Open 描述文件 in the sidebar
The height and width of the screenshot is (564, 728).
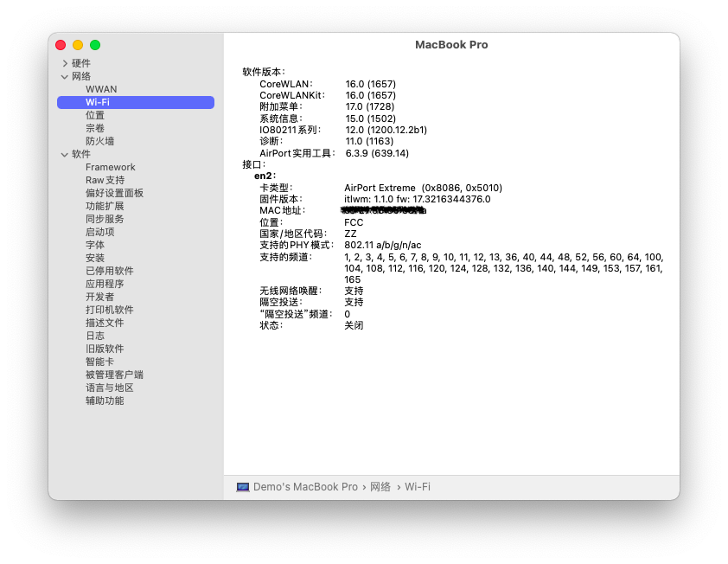pos(105,323)
